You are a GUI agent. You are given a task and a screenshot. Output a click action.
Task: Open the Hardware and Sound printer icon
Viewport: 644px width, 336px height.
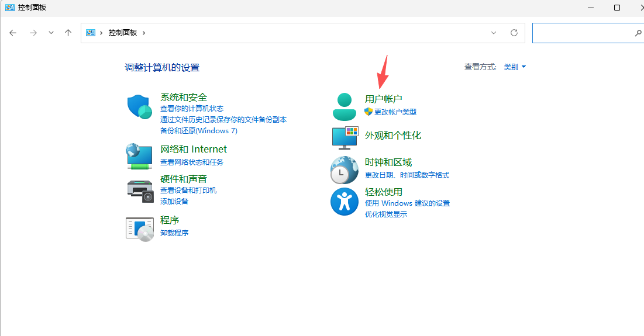coord(140,189)
